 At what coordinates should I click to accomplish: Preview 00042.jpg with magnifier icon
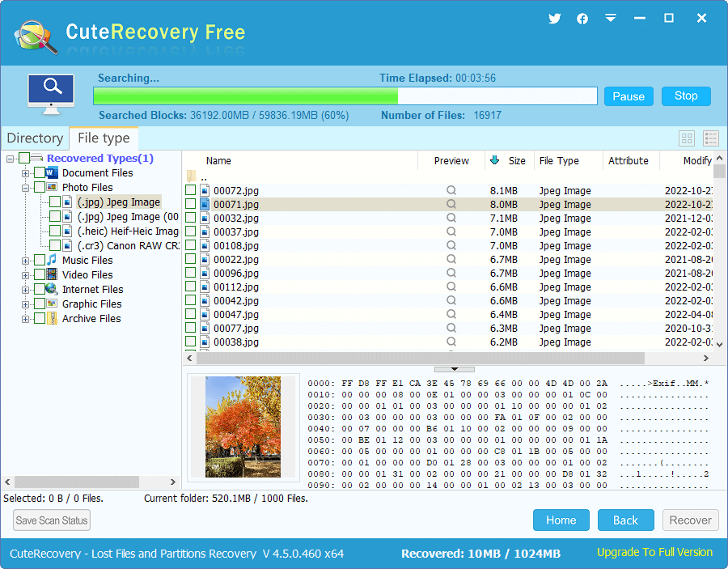pos(451,300)
